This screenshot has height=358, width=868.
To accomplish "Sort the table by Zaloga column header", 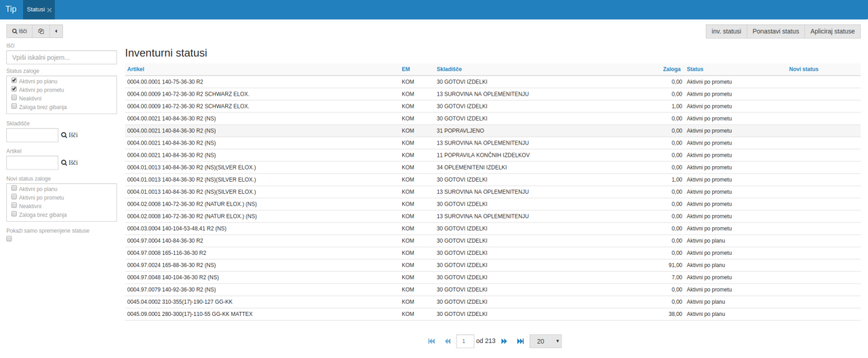I will pos(672,69).
